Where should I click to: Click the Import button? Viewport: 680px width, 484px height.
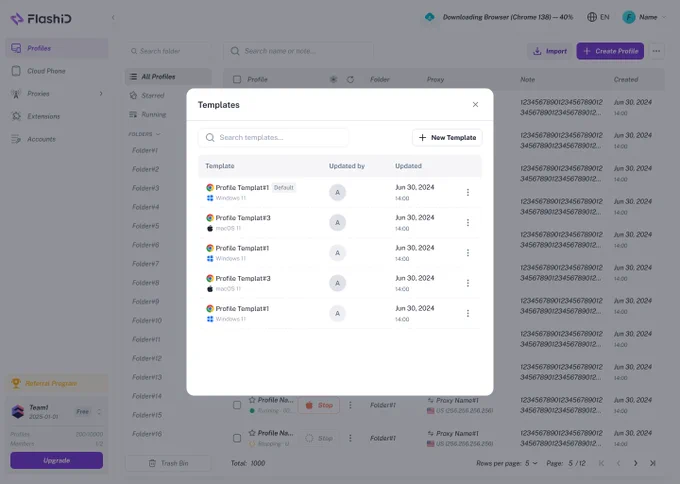[549, 51]
